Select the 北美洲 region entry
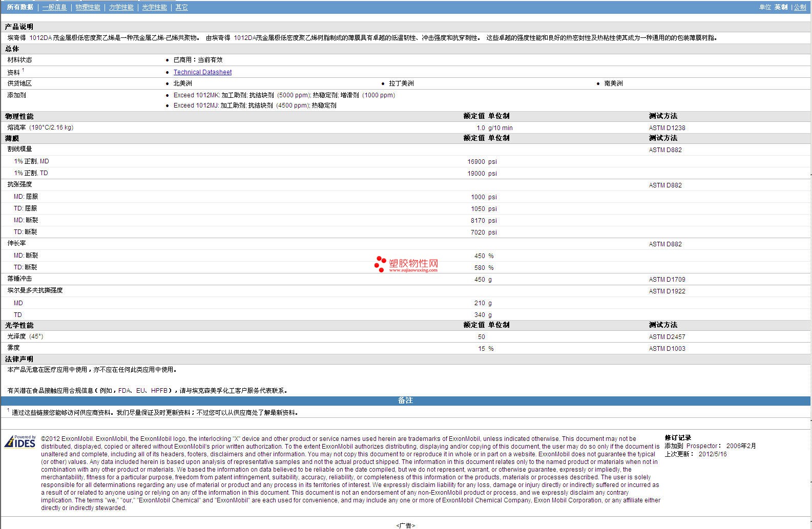The height and width of the screenshot is (529, 812). 182,83
